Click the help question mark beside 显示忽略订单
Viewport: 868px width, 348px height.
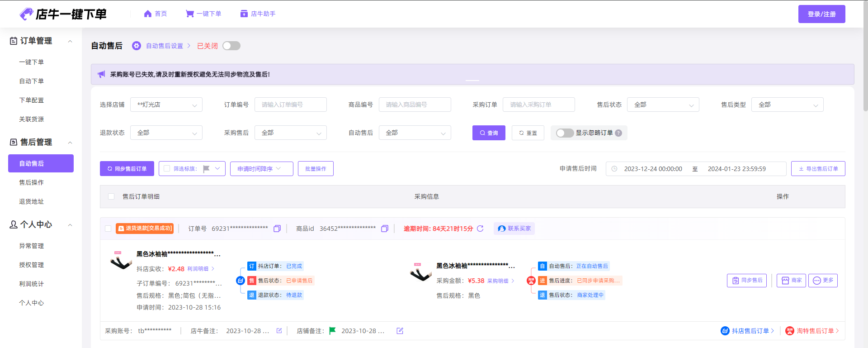tap(618, 133)
